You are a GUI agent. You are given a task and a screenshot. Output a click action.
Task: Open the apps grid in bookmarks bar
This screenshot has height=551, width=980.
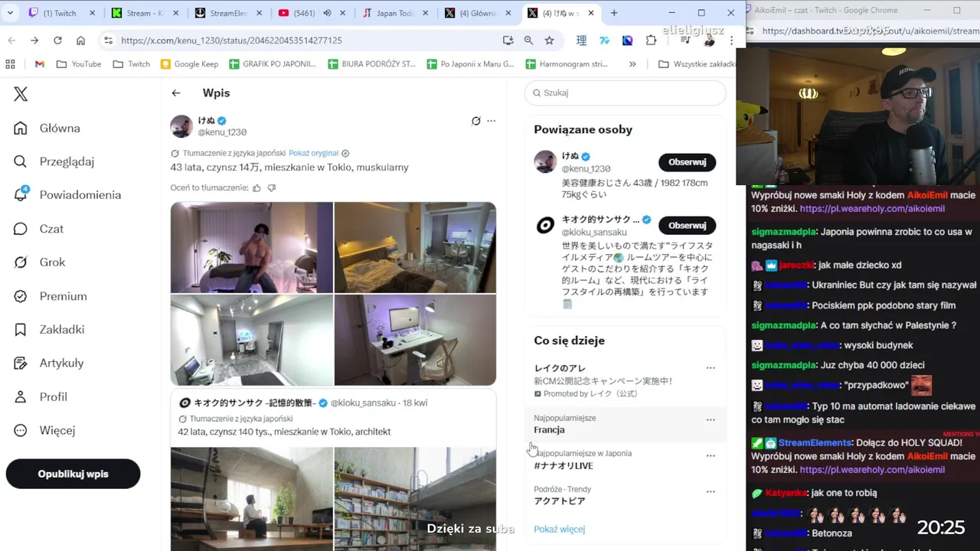pos(10,64)
